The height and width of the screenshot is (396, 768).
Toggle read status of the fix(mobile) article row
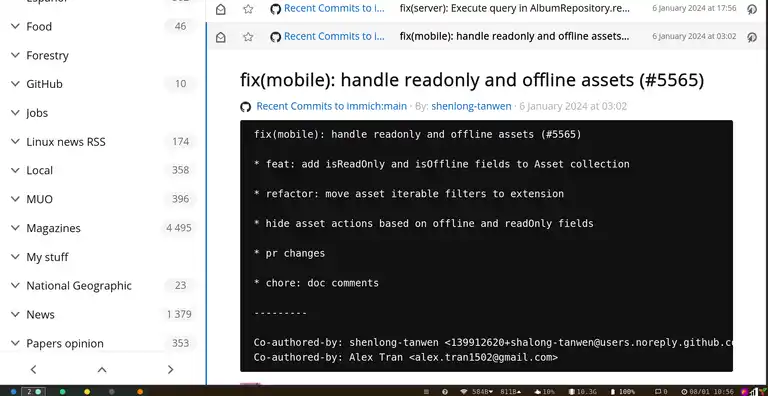click(220, 37)
